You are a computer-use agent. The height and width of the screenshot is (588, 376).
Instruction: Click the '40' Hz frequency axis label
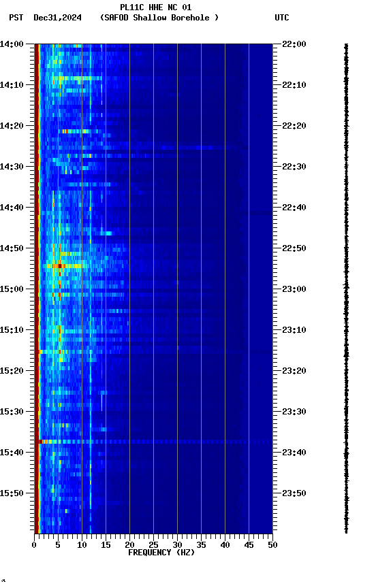click(x=225, y=545)
